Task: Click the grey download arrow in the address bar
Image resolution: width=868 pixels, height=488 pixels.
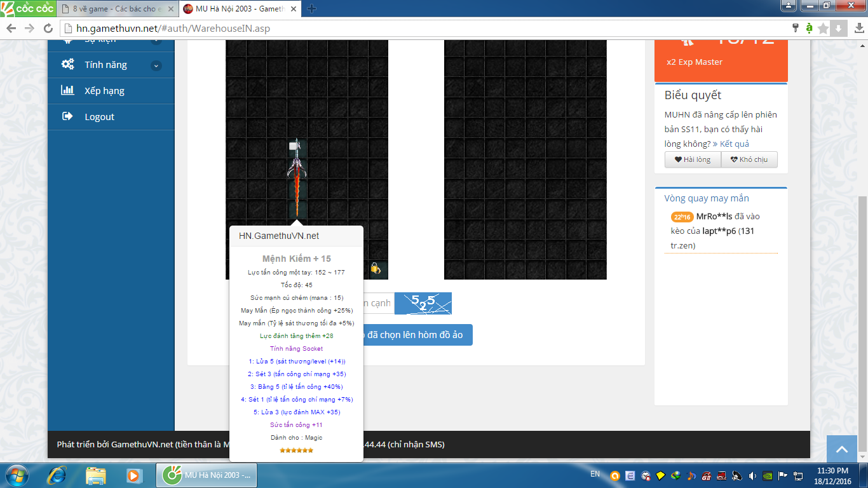Action: pos(838,28)
